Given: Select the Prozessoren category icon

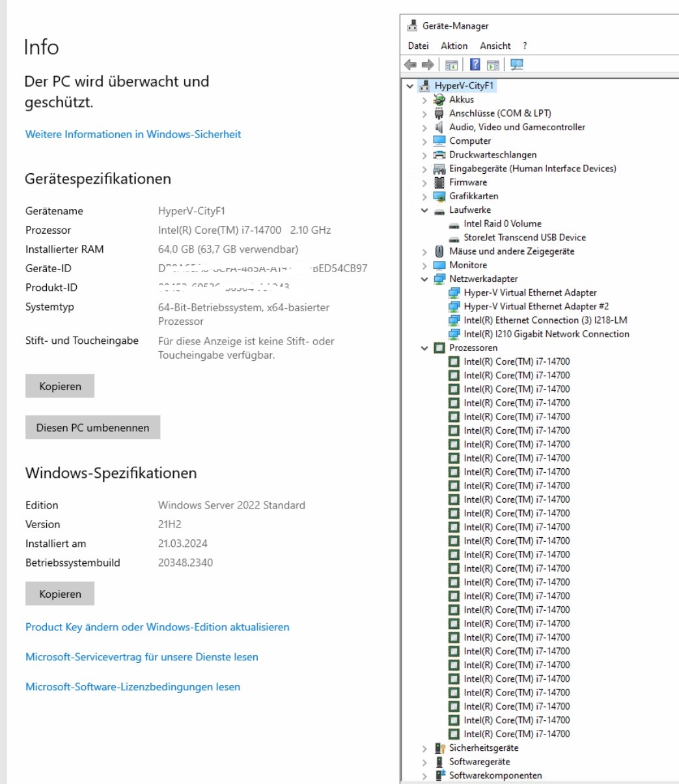Looking at the screenshot, I should (439, 348).
